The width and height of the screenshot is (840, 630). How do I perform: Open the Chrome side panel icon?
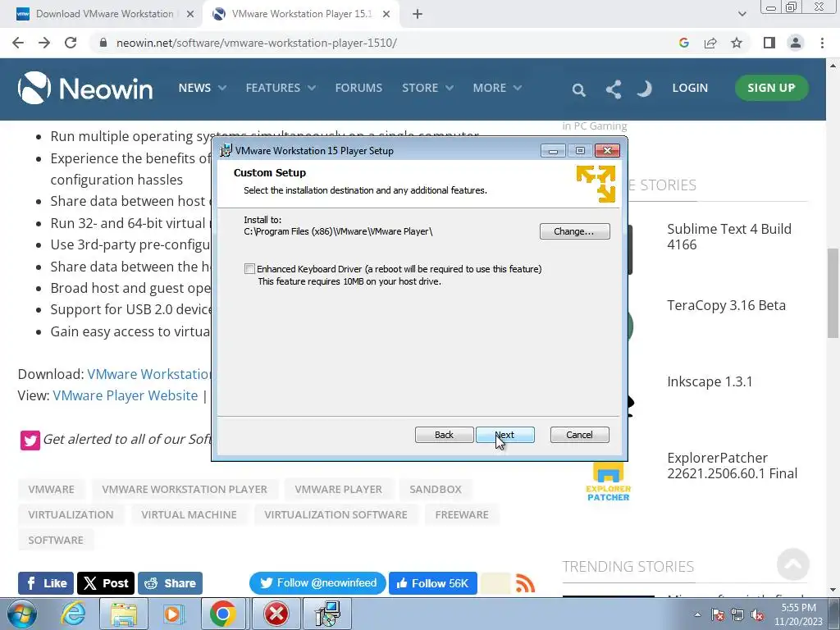coord(769,43)
